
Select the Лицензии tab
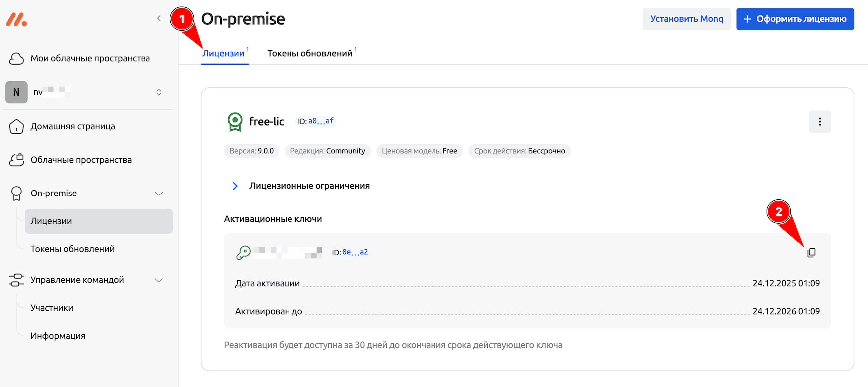point(223,54)
